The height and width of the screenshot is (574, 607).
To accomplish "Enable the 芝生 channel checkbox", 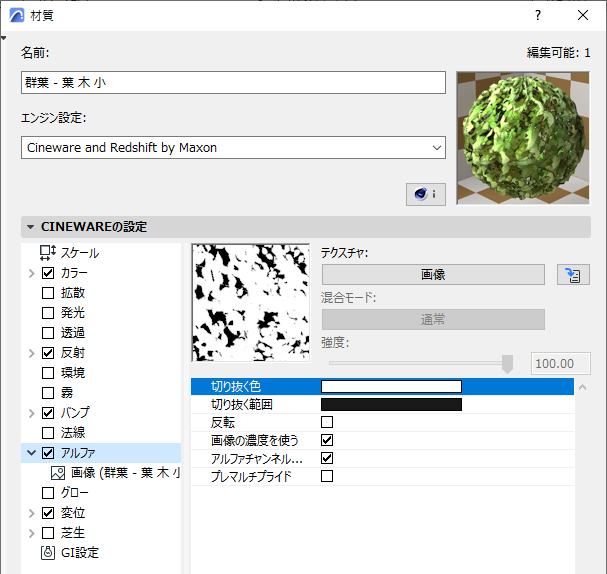I will tap(48, 533).
